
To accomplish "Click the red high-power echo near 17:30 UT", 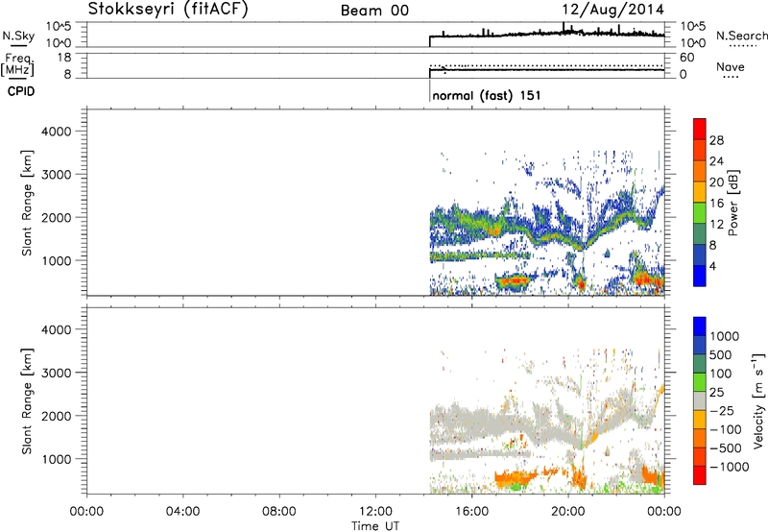I will point(515,281).
